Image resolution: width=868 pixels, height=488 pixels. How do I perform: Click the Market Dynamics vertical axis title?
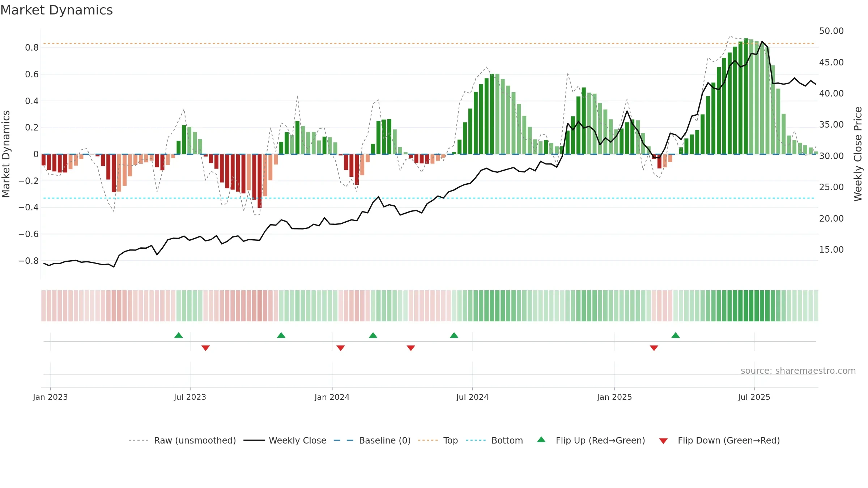pyautogui.click(x=6, y=154)
